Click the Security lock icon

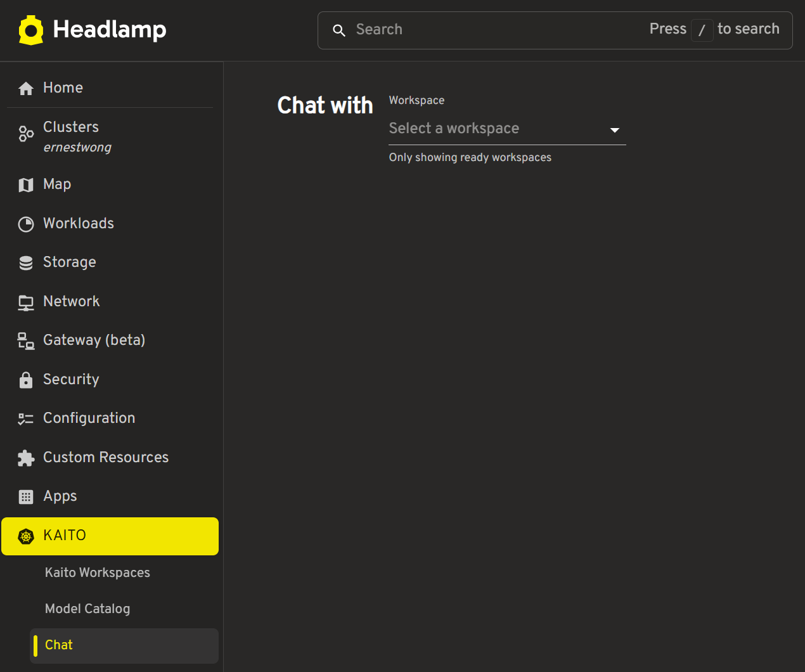pyautogui.click(x=26, y=380)
